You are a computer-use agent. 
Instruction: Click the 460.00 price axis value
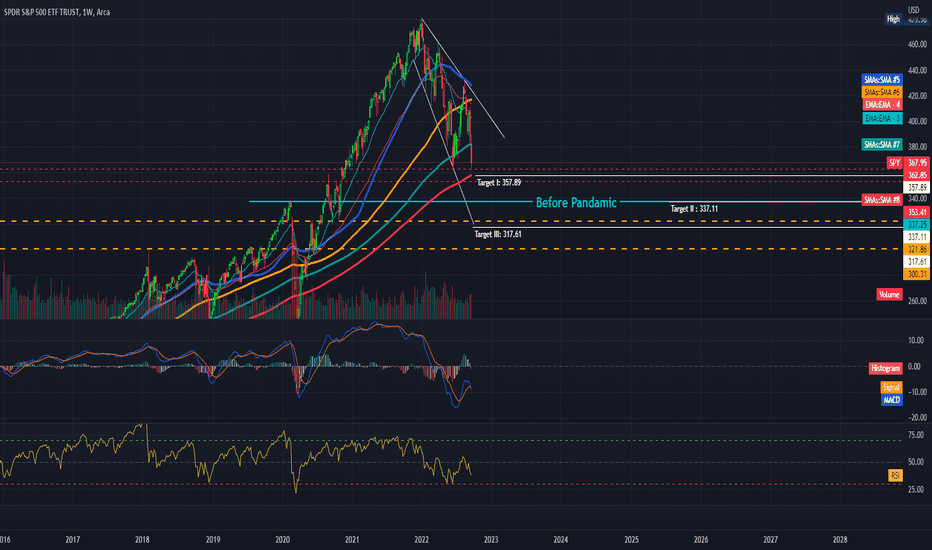pyautogui.click(x=917, y=45)
